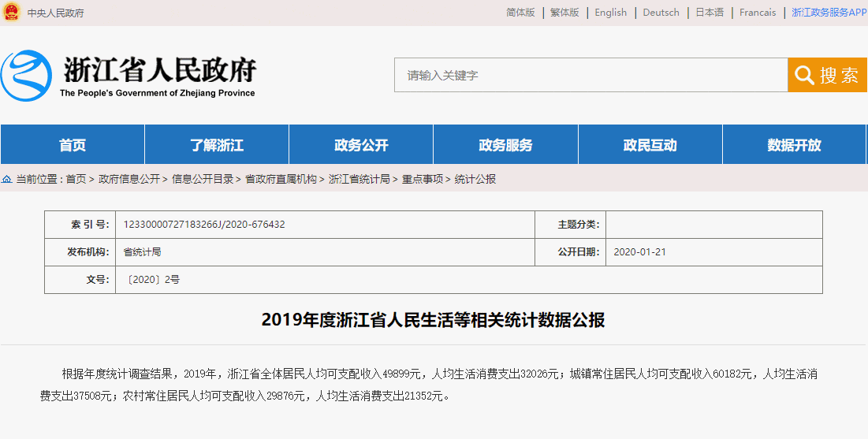Viewport: 868px width, 439px height.
Task: Go to 统计公报 in the breadcrumb
Action: point(475,180)
